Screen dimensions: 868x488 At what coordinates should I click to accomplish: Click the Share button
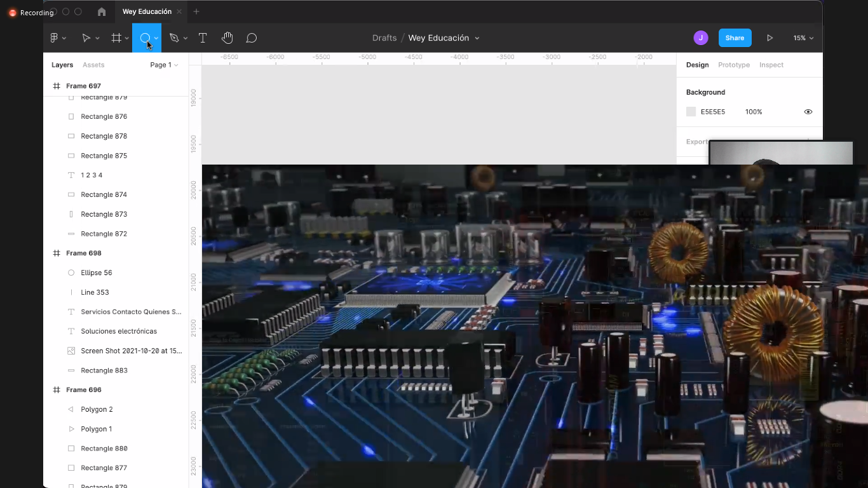pyautogui.click(x=735, y=38)
